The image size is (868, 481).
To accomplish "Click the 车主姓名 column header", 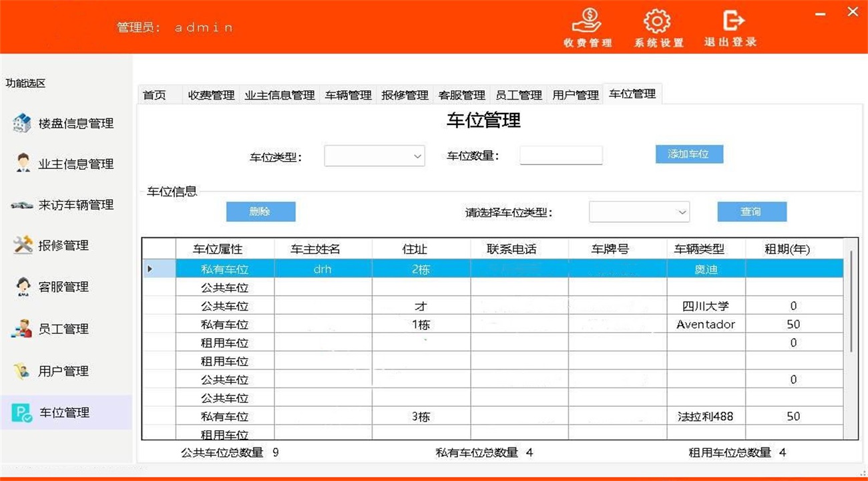I will point(323,249).
